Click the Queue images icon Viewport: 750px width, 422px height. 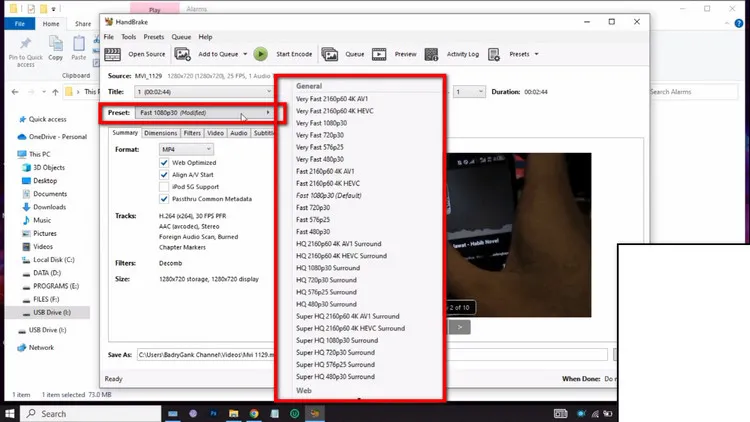point(330,54)
